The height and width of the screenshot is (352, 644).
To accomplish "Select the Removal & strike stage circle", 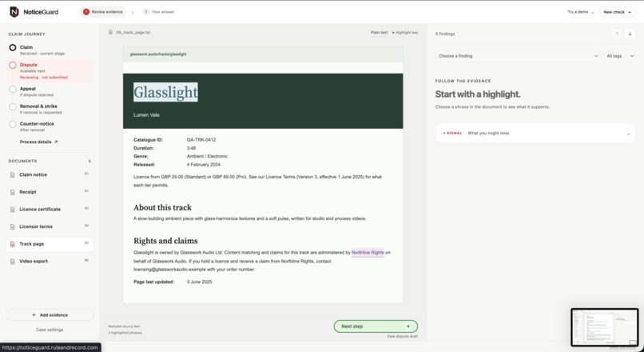I will pyautogui.click(x=13, y=106).
